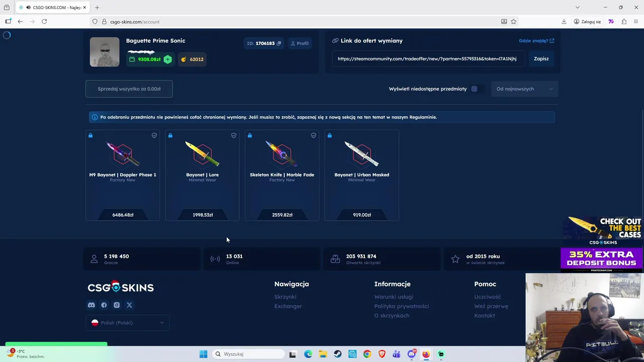This screenshot has height=362, width=644.
Task: Open Skrzynki navigation link
Action: (285, 297)
